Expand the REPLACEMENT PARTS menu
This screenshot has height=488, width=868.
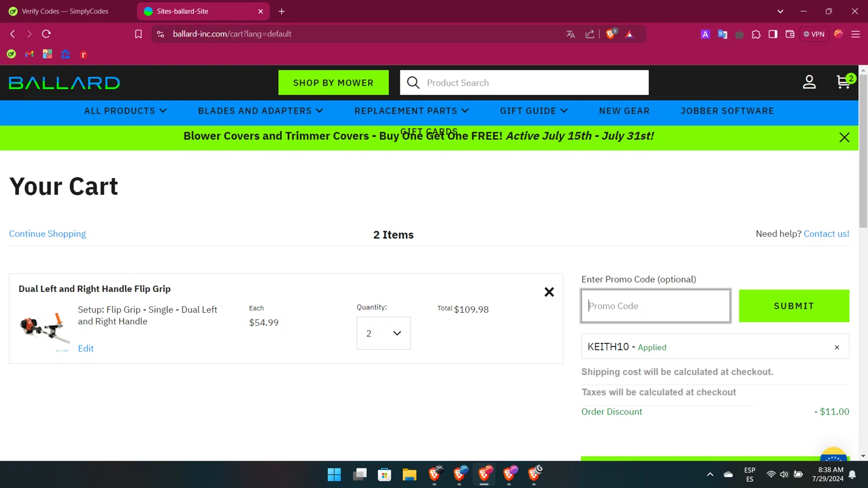tap(411, 111)
